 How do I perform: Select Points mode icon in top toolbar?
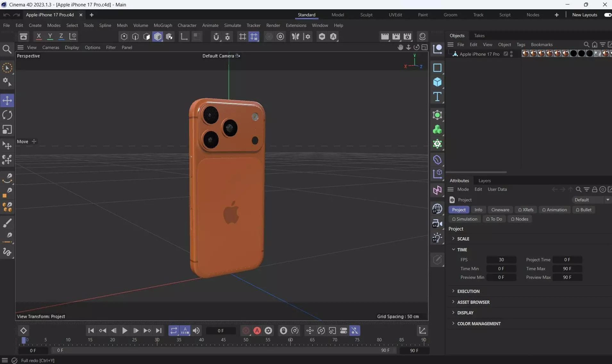[x=124, y=36]
